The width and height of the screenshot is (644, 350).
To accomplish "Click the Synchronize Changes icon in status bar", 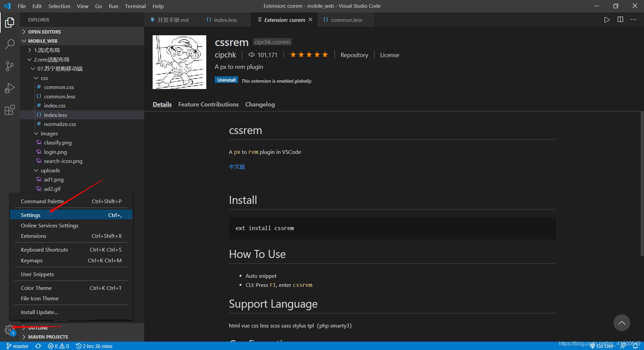I will point(38,346).
